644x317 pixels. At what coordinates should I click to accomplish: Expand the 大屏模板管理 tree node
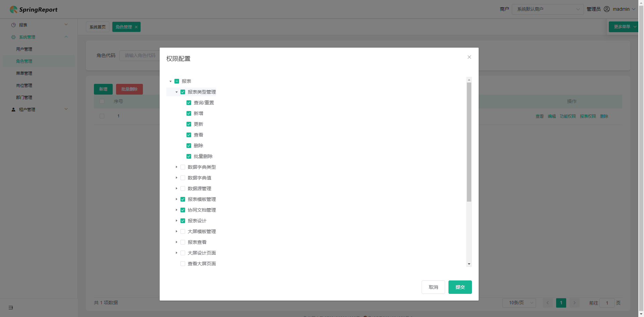(176, 231)
